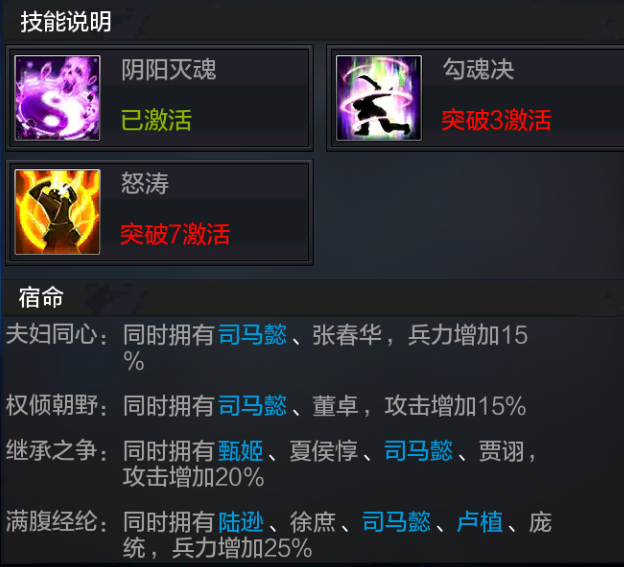Open the 宿命 section header

pyautogui.click(x=41, y=298)
